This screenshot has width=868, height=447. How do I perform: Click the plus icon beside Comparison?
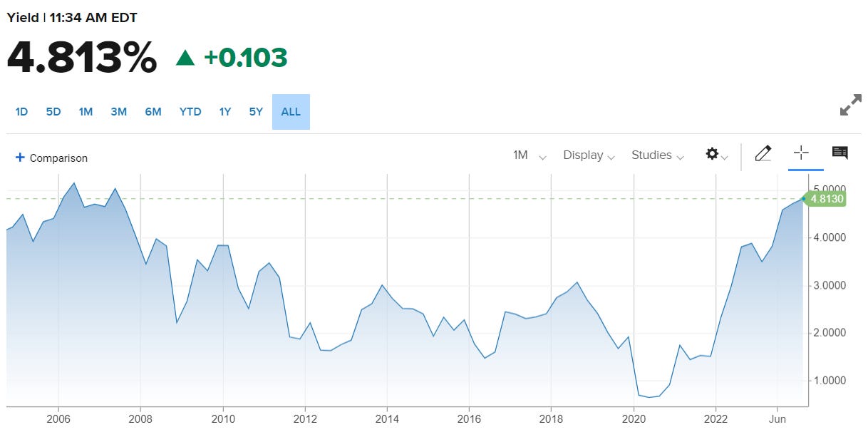click(20, 158)
